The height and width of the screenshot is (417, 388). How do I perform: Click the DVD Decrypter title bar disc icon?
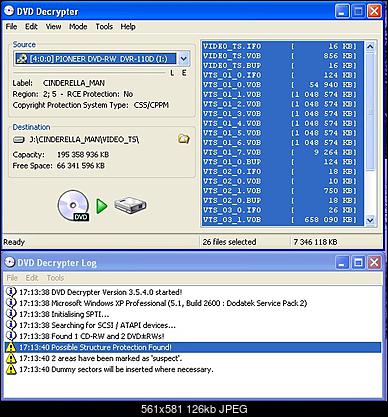coord(9,11)
